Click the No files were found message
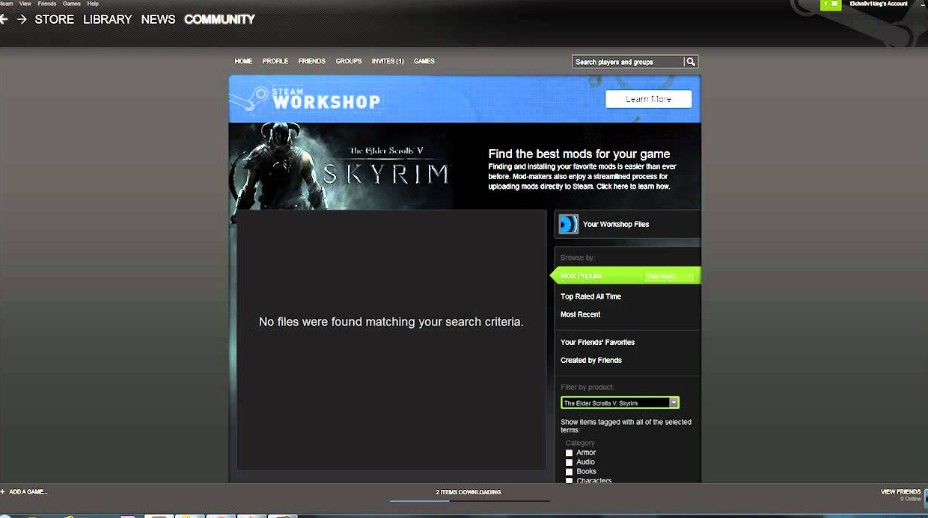The width and height of the screenshot is (928, 518). [391, 322]
